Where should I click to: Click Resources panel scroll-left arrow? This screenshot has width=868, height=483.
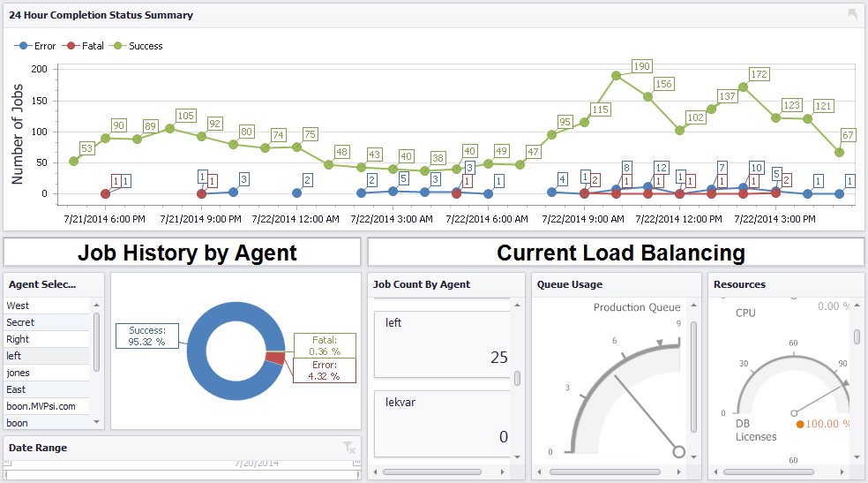point(715,472)
